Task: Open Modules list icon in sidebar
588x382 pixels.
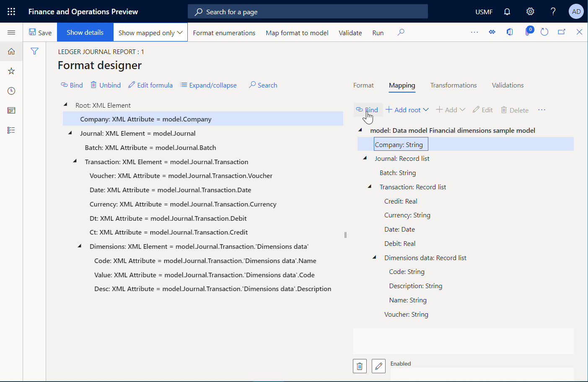Action: [11, 130]
